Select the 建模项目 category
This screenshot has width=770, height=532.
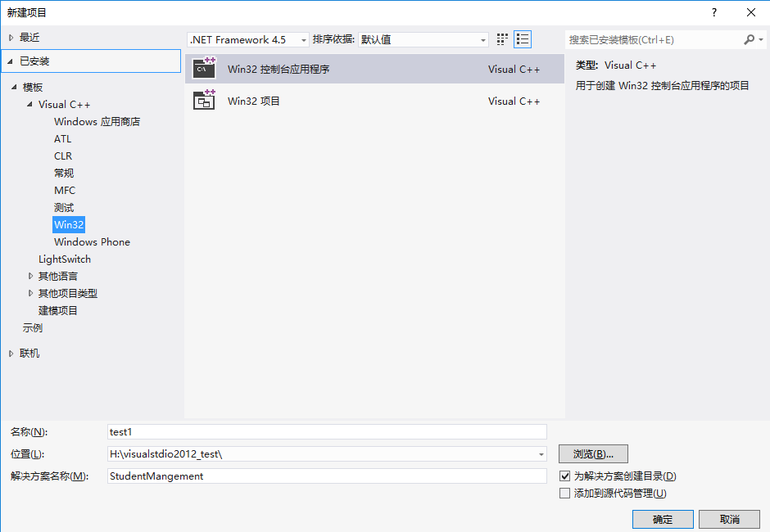[58, 311]
